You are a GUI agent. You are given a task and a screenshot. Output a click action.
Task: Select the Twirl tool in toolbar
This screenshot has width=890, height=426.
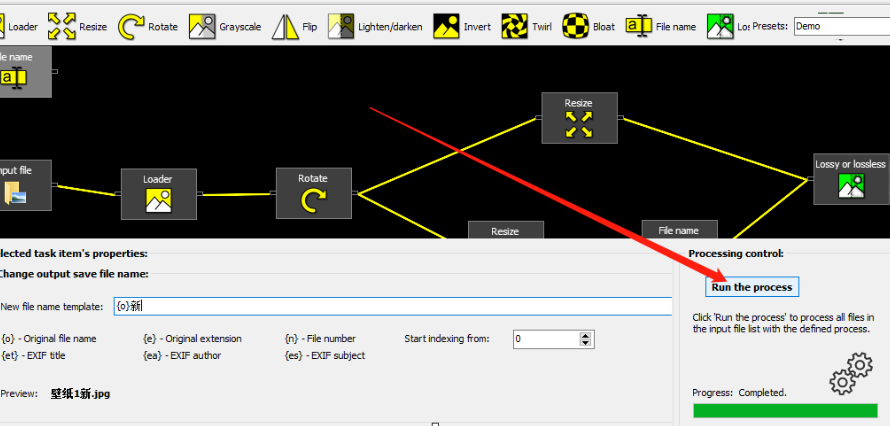(526, 26)
